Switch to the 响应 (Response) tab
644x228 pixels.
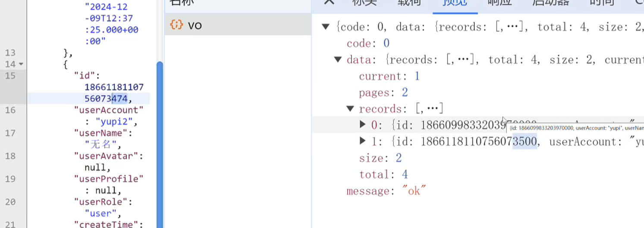point(499,3)
